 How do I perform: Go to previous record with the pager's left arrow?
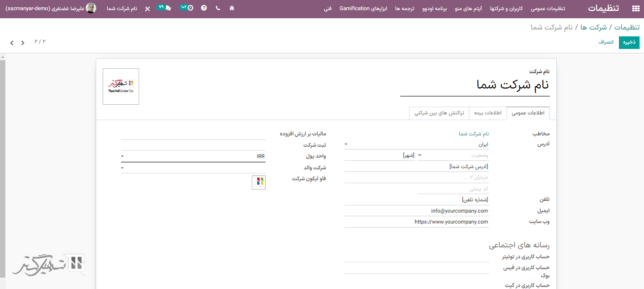pos(12,43)
